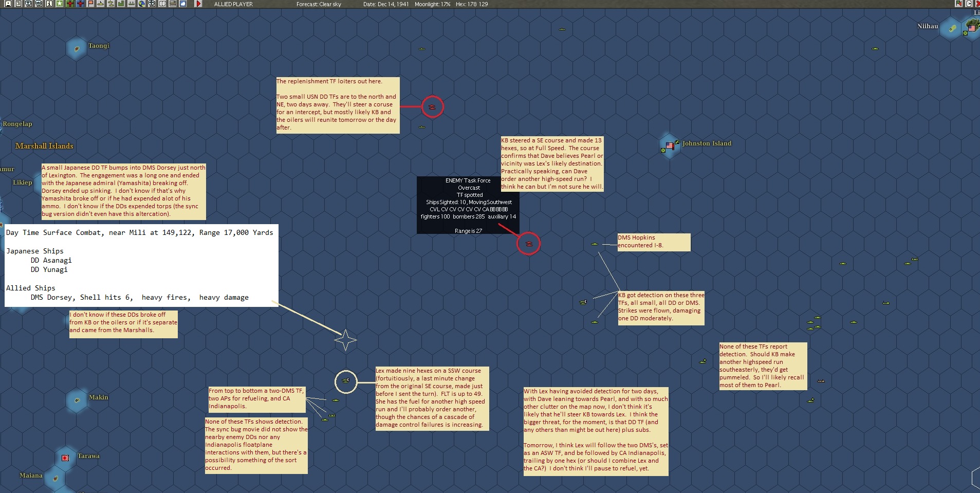Click the Moonlight: 17% status text
This screenshot has height=493, width=980.
tap(432, 4)
